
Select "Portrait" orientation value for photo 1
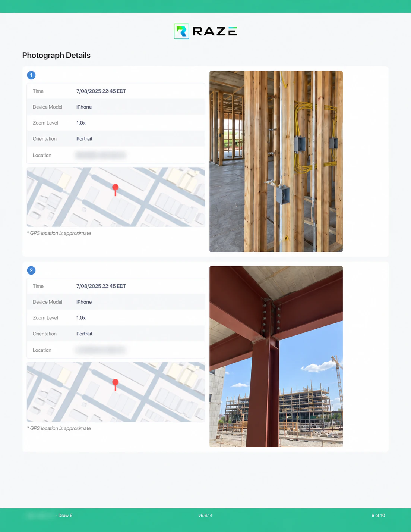pyautogui.click(x=85, y=139)
